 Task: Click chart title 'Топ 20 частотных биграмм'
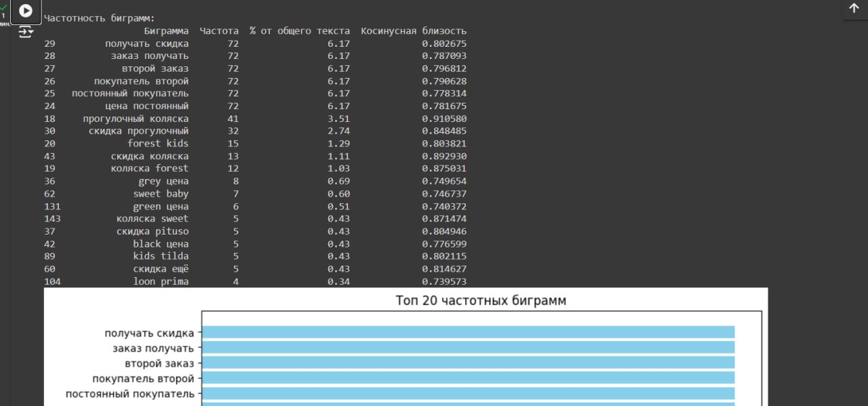[480, 300]
